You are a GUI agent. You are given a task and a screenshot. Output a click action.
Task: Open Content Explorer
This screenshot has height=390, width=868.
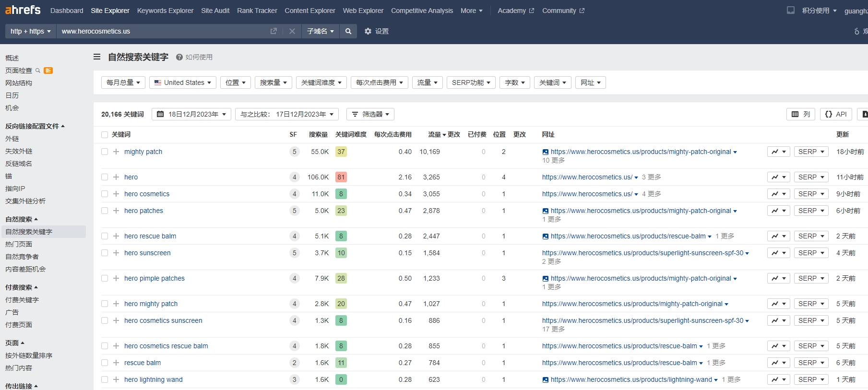tap(310, 11)
